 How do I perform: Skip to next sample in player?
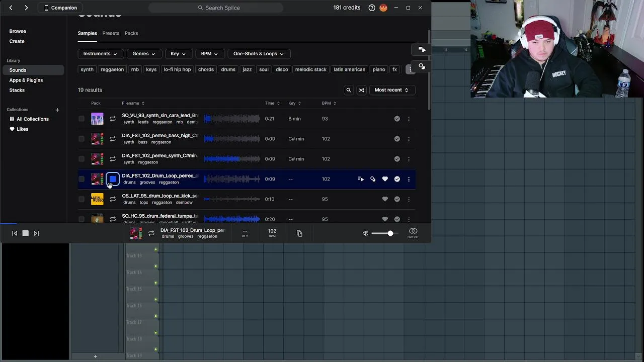36,233
